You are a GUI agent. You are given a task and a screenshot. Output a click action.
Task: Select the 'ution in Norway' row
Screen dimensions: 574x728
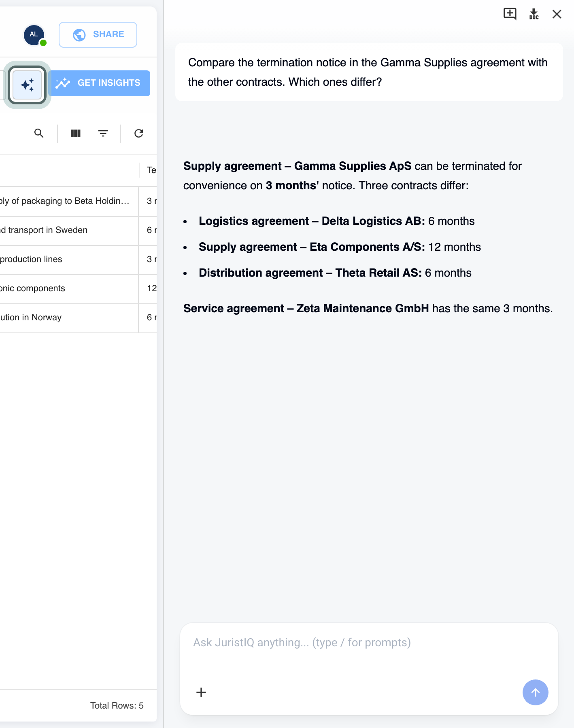tap(78, 317)
